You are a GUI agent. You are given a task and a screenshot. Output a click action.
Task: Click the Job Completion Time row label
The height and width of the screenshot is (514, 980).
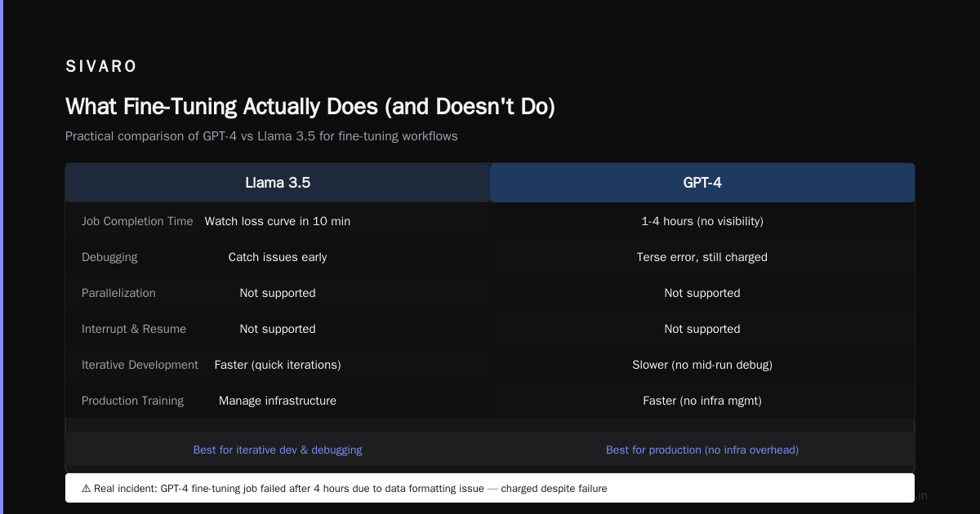click(137, 221)
